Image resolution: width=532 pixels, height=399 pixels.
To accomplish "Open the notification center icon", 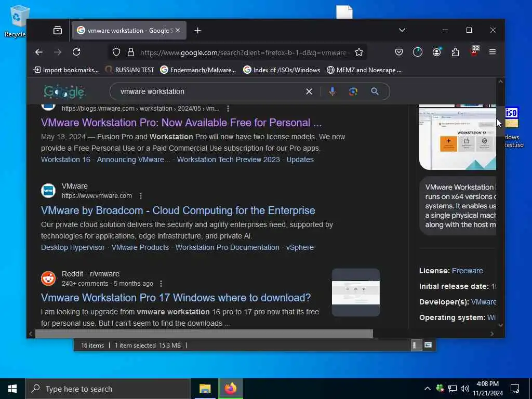I will (515, 389).
